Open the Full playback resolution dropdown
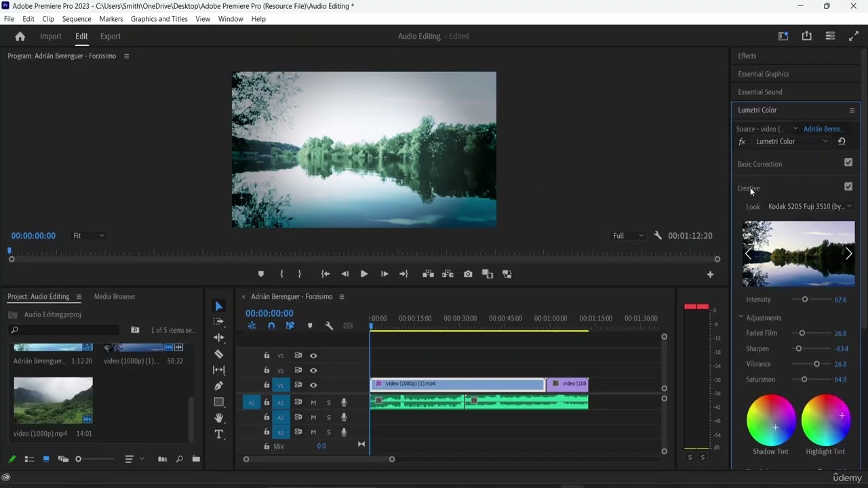868x488 pixels. tap(629, 236)
